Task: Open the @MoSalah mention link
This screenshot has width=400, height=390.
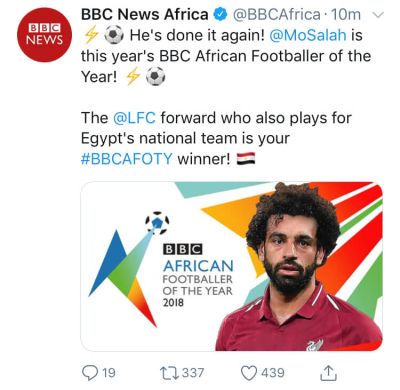Action: point(307,35)
